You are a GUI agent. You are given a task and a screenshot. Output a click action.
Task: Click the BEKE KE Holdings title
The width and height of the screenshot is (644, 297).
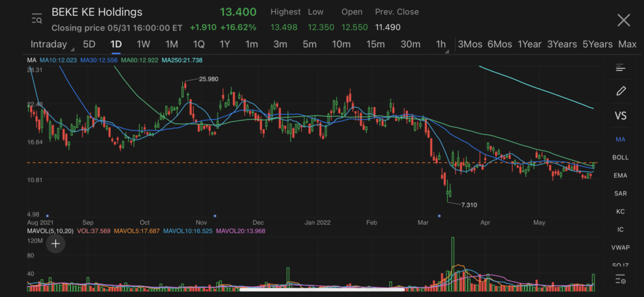(x=97, y=12)
